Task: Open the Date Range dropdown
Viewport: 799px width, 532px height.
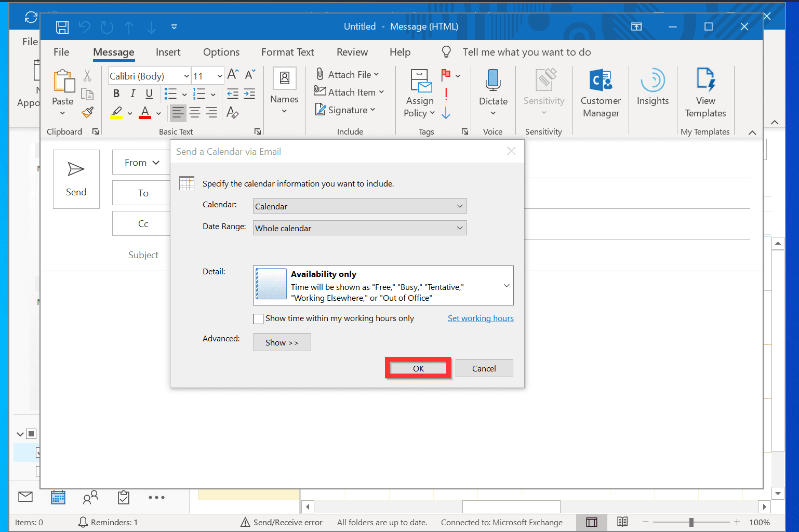Action: point(459,228)
